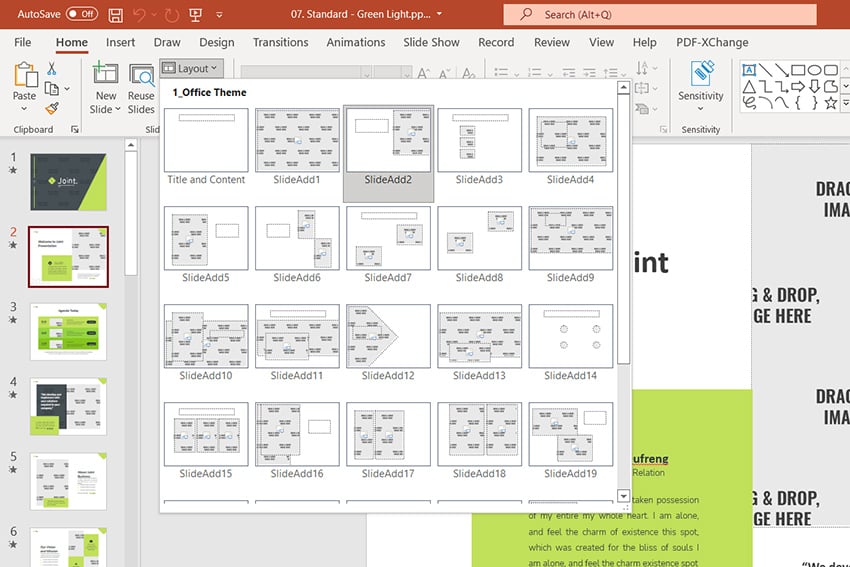Click the Paste clipboard icon

pos(24,74)
